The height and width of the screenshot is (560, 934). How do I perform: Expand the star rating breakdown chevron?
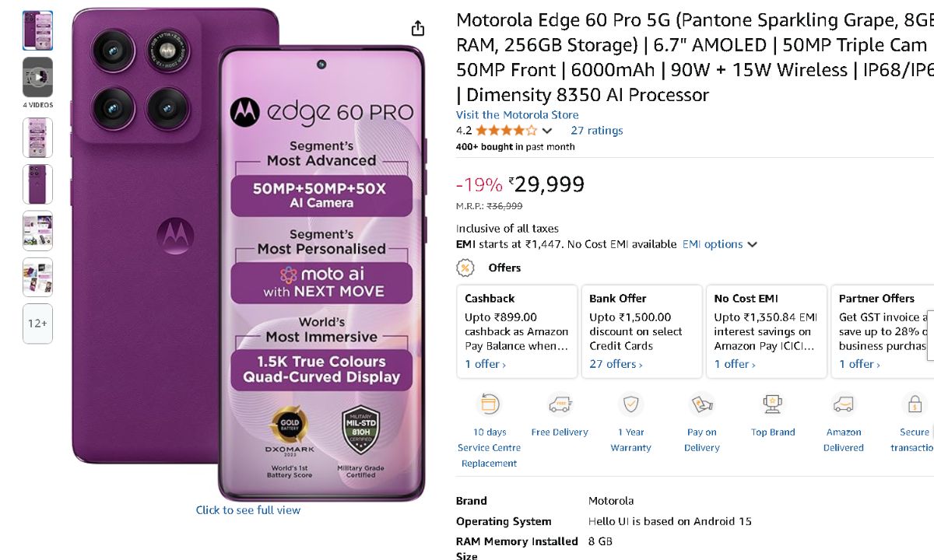(547, 131)
